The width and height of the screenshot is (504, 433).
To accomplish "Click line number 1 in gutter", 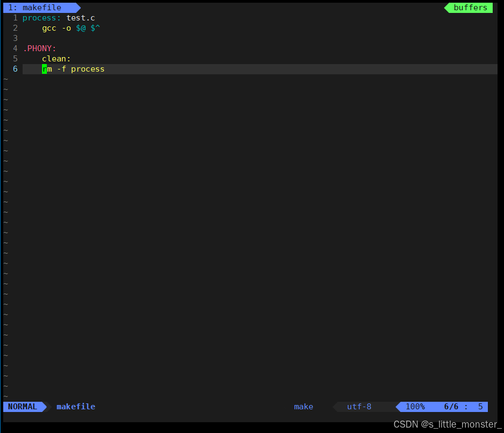I will (15, 18).
